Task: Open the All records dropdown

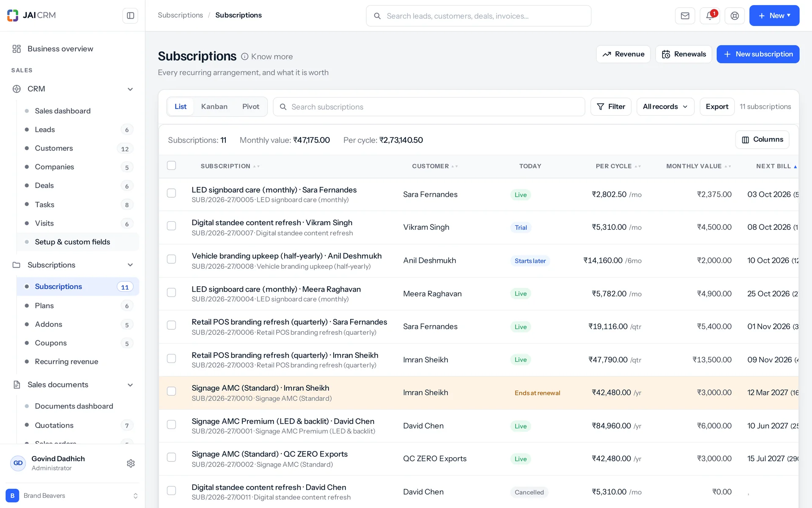Action: coord(665,107)
